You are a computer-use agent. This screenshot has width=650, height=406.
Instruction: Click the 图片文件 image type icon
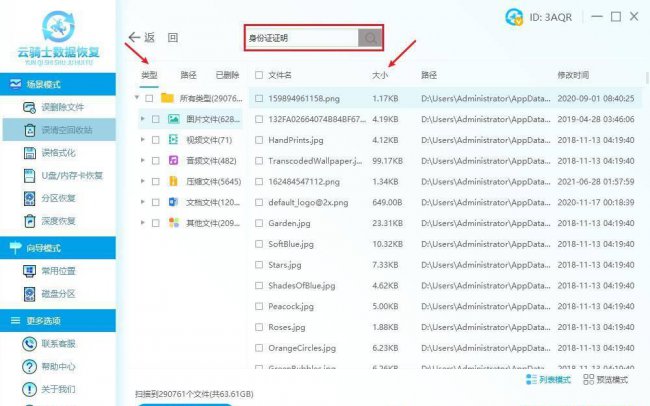[174, 119]
